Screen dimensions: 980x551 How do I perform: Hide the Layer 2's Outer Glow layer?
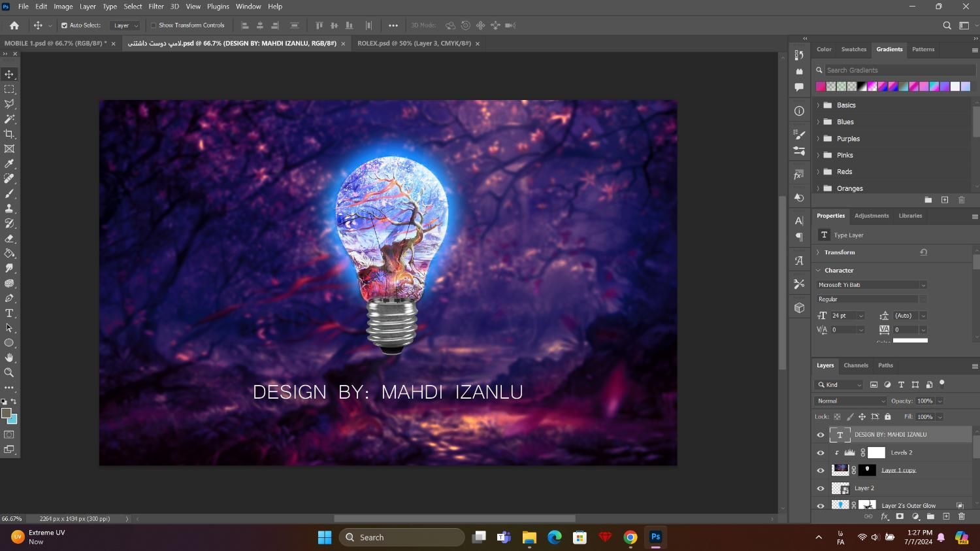tap(821, 505)
